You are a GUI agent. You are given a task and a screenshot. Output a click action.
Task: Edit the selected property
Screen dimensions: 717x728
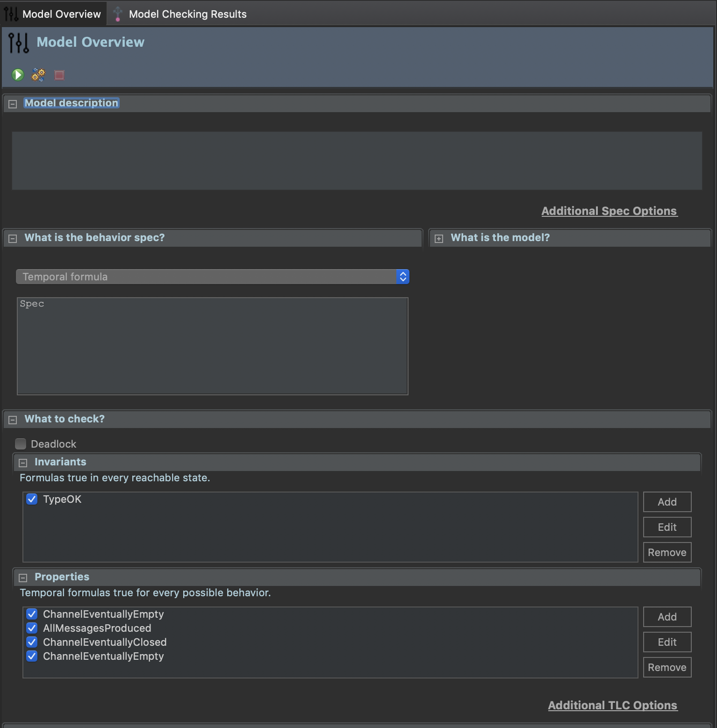(x=667, y=642)
